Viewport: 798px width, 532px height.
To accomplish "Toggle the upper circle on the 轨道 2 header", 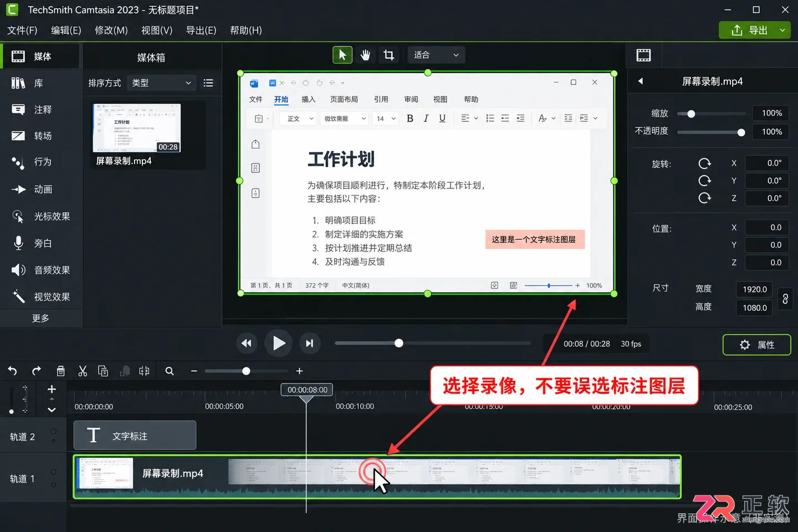I will [54, 431].
